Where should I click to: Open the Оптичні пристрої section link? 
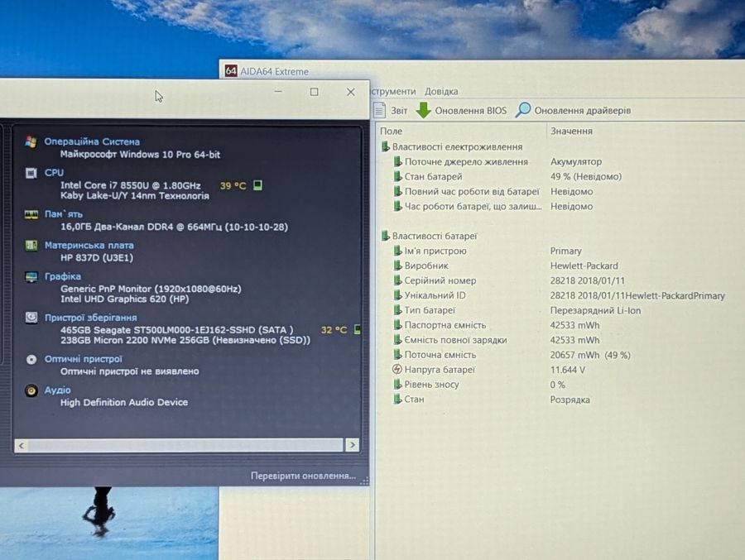(83, 359)
